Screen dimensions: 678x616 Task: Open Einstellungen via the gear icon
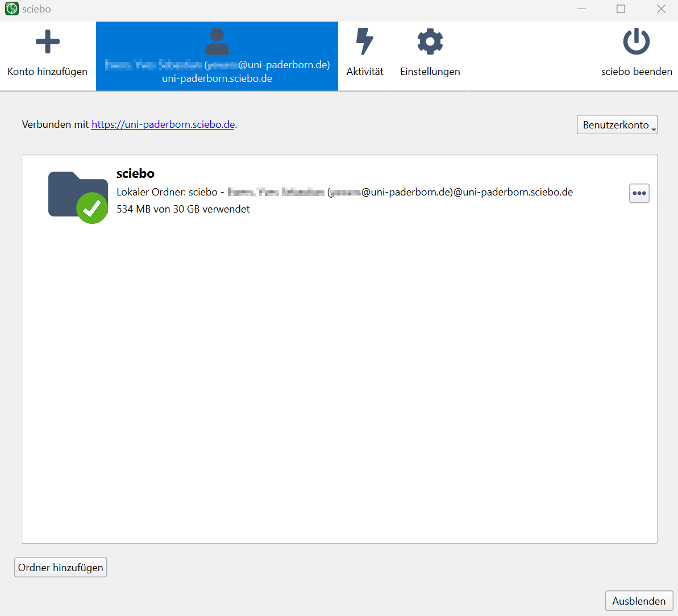[x=430, y=42]
